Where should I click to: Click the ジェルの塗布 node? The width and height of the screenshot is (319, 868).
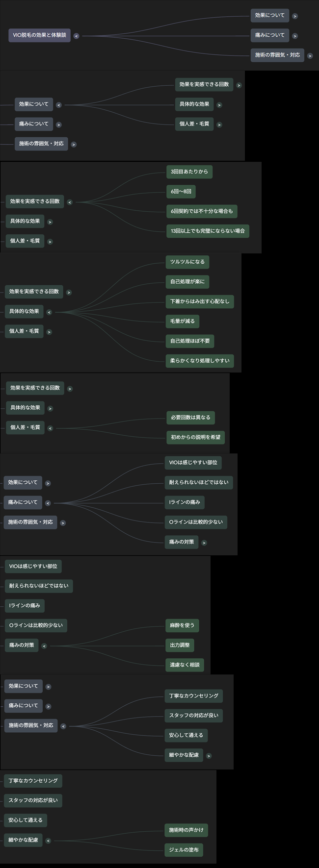[x=184, y=850]
